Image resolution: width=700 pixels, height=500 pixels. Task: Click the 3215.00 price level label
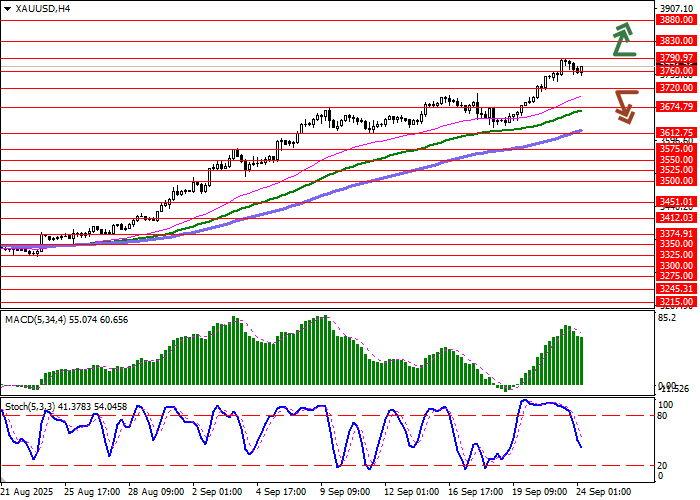676,300
